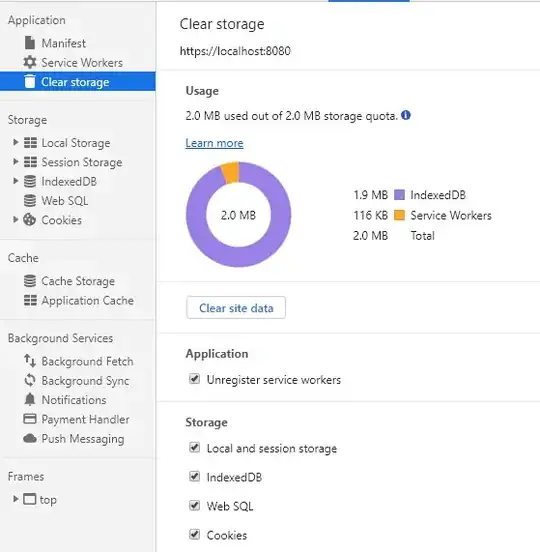Image resolution: width=540 pixels, height=552 pixels.
Task: Click the Local Storage grid icon
Action: point(30,143)
